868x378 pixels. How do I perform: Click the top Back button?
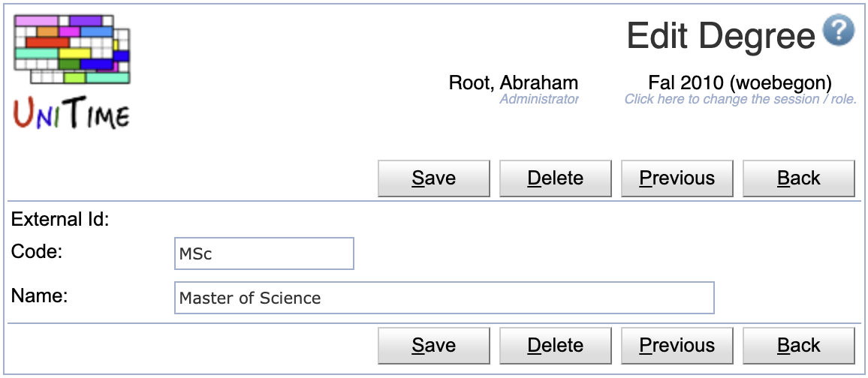[798, 178]
